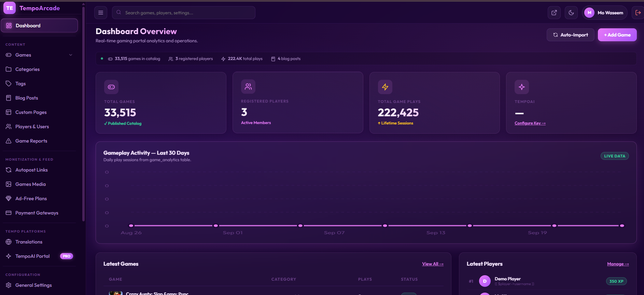Viewport: 644px width, 295px height.
Task: Open the Mo Waseem profile menu
Action: point(604,13)
